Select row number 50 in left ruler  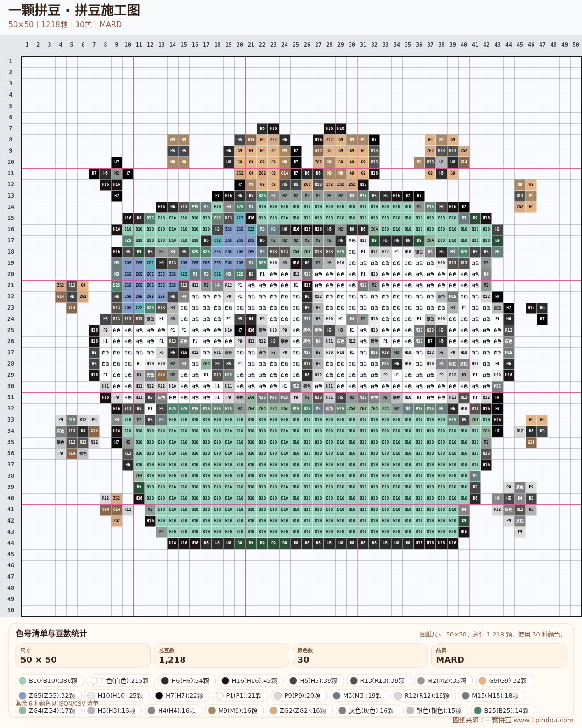[x=11, y=610]
